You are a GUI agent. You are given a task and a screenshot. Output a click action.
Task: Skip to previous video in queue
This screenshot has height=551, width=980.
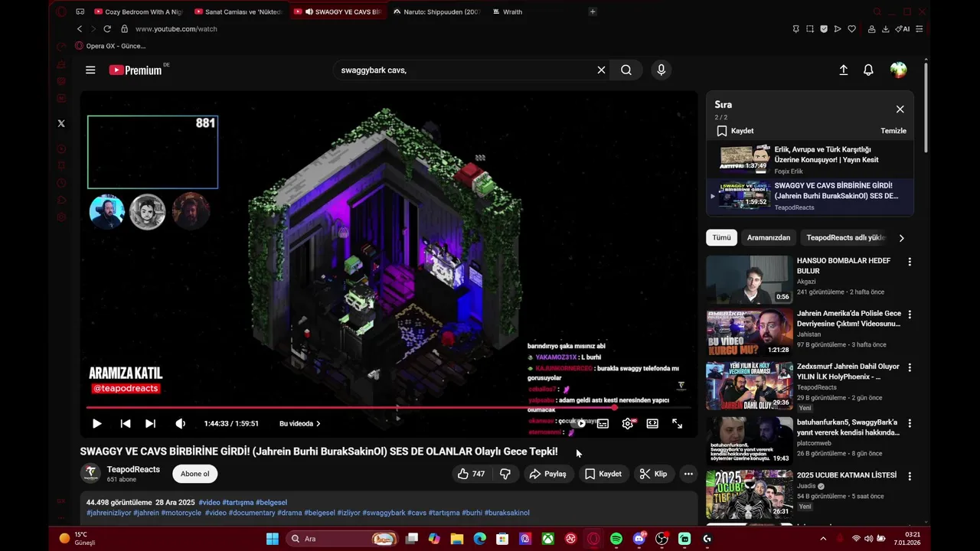(x=125, y=423)
